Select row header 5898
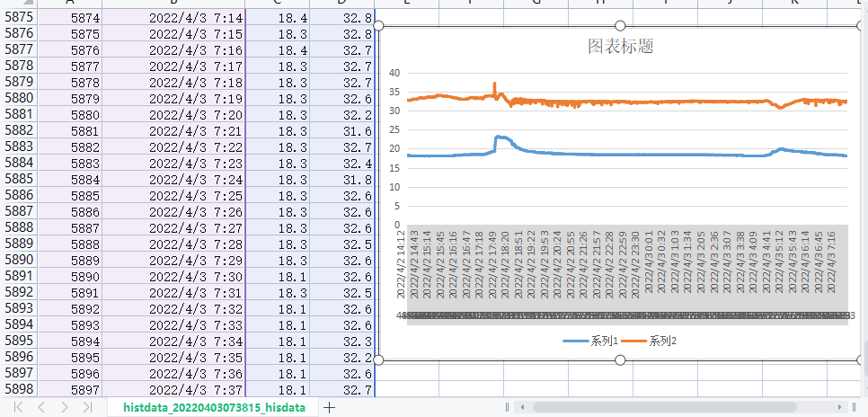 click(x=19, y=388)
